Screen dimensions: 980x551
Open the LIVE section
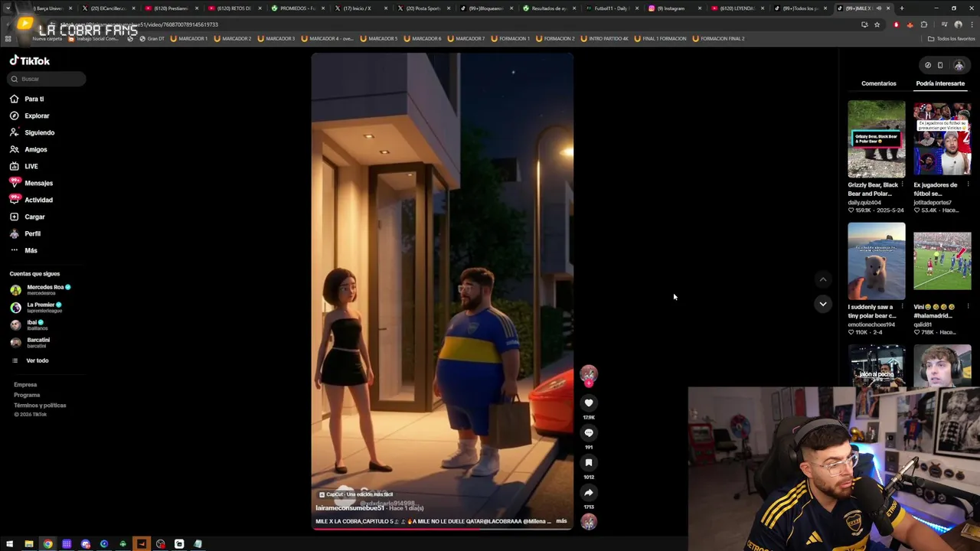[x=24, y=166]
